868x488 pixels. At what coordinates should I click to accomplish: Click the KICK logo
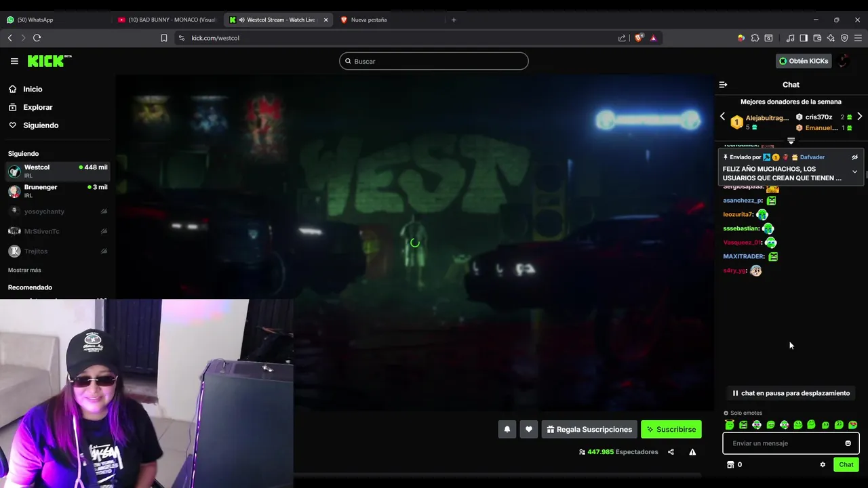tap(50, 61)
